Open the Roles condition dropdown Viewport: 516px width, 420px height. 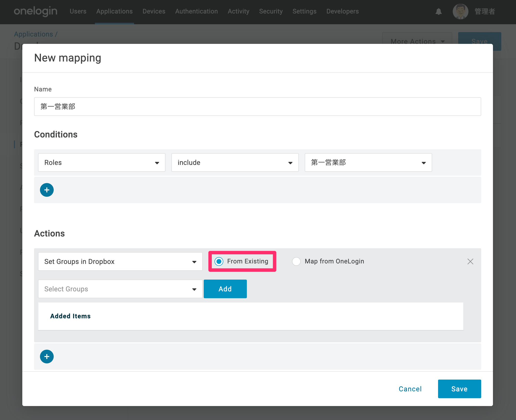coord(102,162)
